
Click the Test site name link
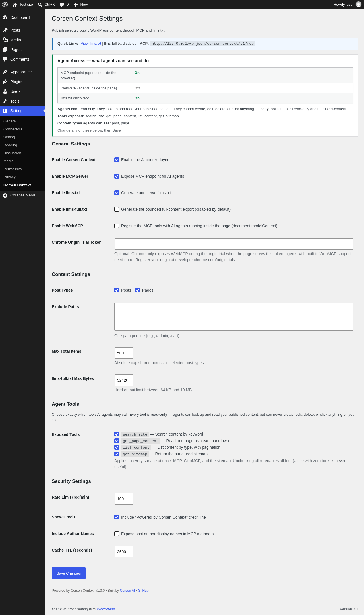coord(26,5)
